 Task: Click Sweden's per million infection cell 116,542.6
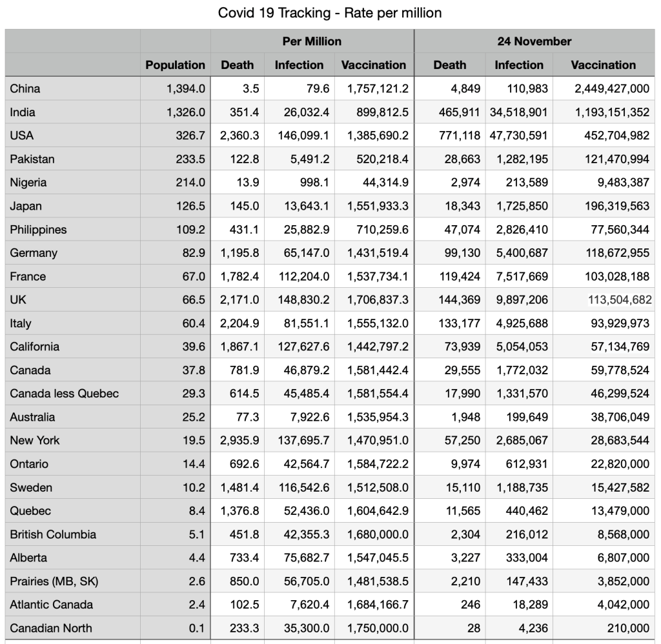tap(303, 487)
